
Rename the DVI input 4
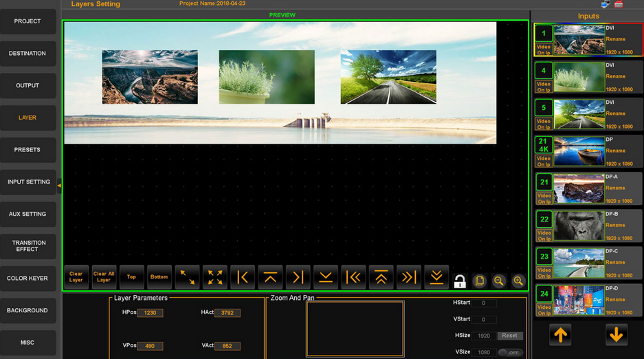(x=616, y=76)
